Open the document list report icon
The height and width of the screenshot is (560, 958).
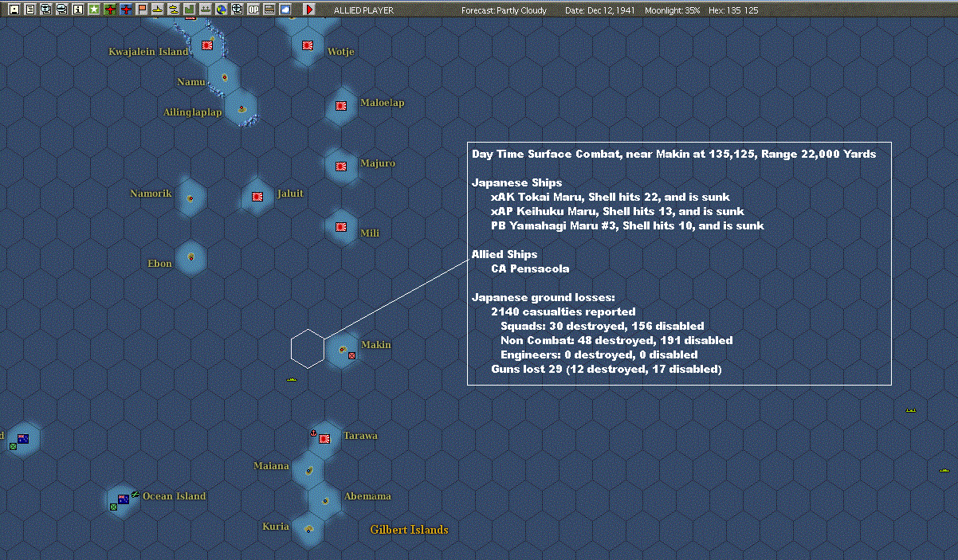click(30, 10)
